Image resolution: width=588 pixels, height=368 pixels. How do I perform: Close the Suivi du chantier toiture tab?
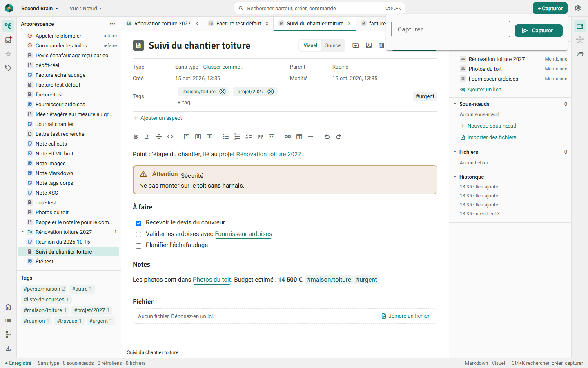[350, 24]
